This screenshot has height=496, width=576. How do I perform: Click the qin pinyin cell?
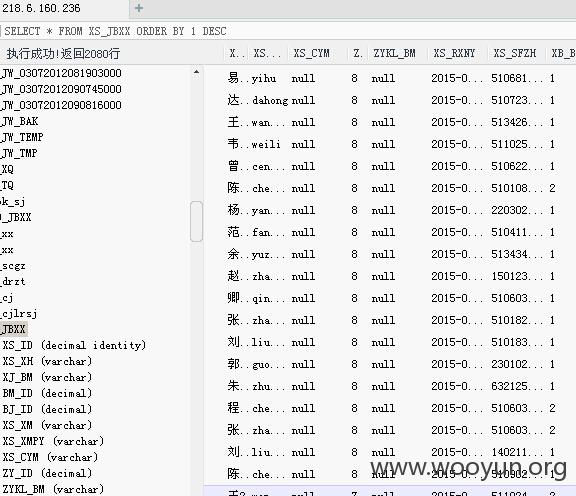(x=268, y=299)
